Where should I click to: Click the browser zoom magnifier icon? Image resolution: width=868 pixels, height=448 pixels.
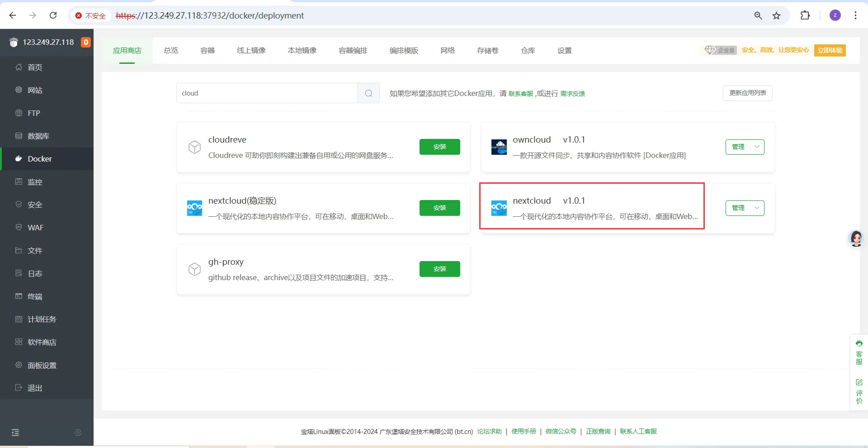pyautogui.click(x=758, y=15)
